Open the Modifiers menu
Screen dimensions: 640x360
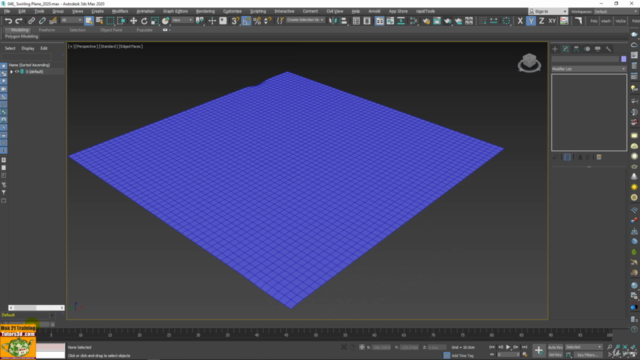pos(120,11)
